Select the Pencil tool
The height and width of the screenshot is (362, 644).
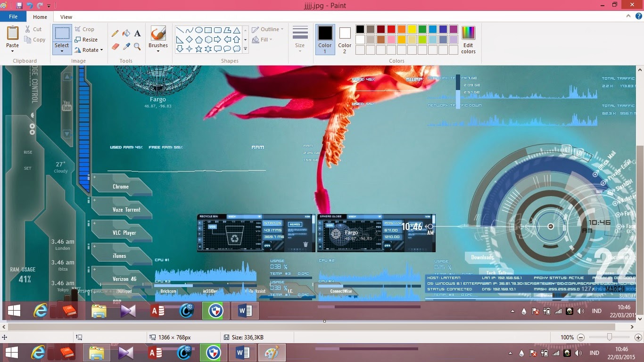coord(115,33)
